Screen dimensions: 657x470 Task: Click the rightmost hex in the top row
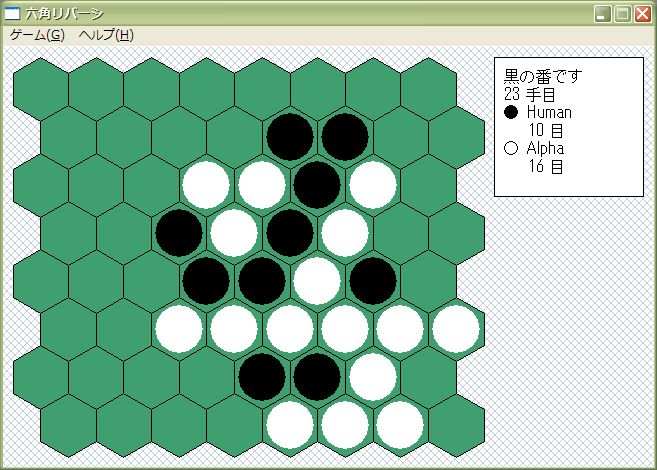coord(429,89)
